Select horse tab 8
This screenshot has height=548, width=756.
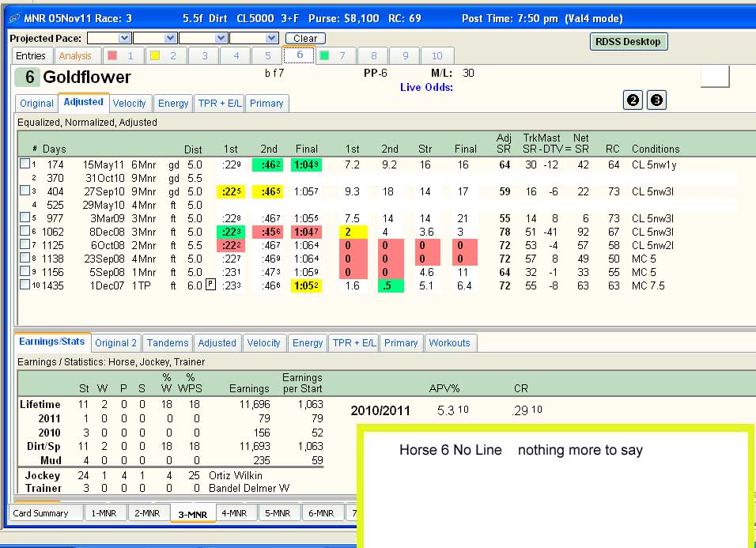(374, 56)
